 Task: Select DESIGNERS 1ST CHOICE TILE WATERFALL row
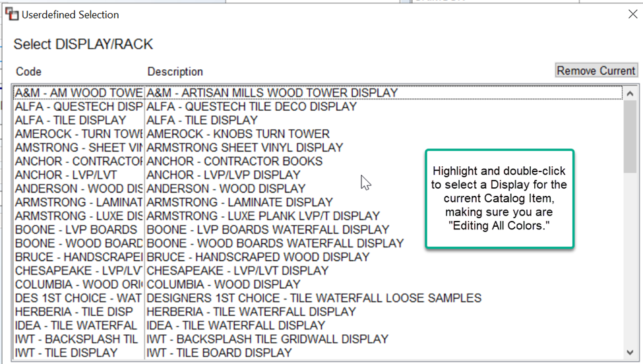(x=318, y=298)
